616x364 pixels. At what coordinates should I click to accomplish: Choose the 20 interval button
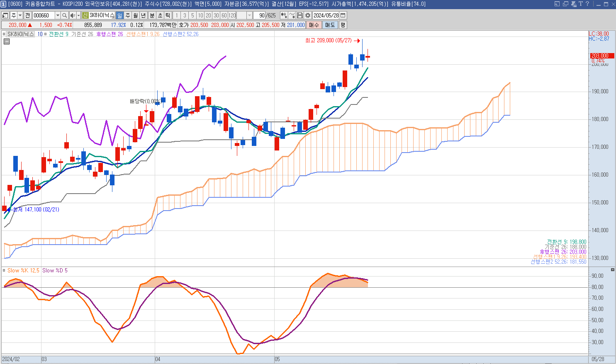[x=208, y=15]
